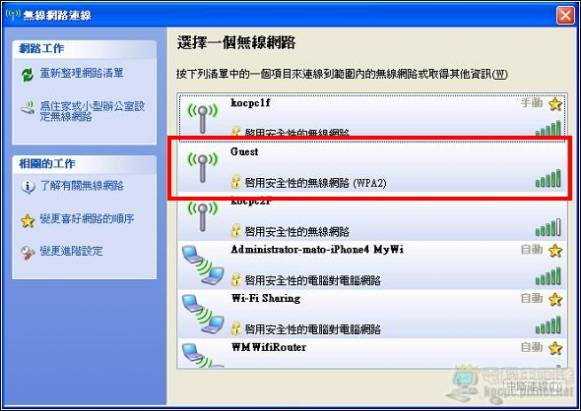The image size is (581, 411).
Task: Open 為住家或小型辦公室設定無線網路 link
Action: tap(92, 111)
